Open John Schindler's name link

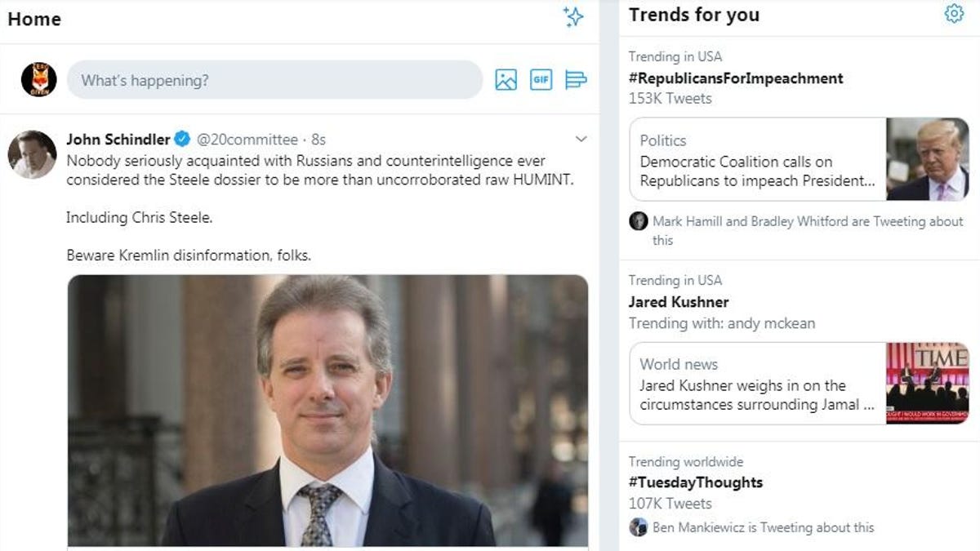click(118, 140)
